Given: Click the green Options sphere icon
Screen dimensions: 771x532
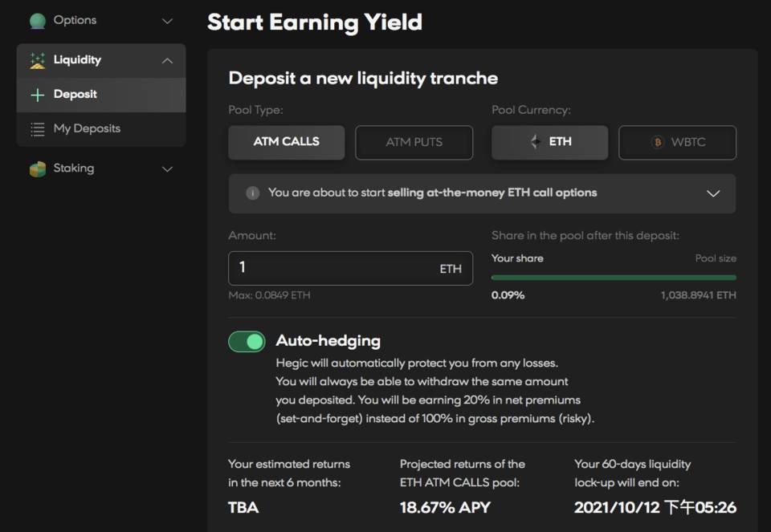Looking at the screenshot, I should 37,21.
